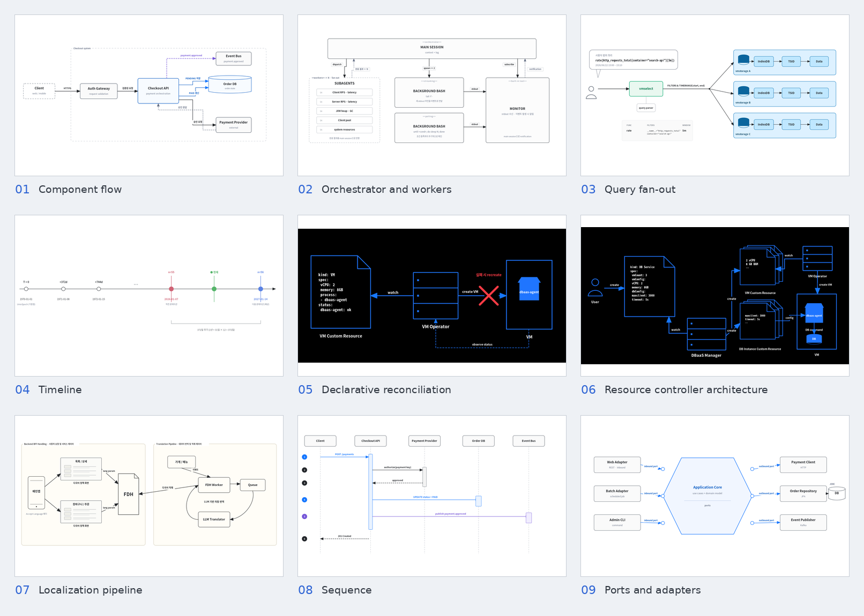Screen dimensions: 864x616
Task: Click the number 05 label
Action: click(306, 390)
